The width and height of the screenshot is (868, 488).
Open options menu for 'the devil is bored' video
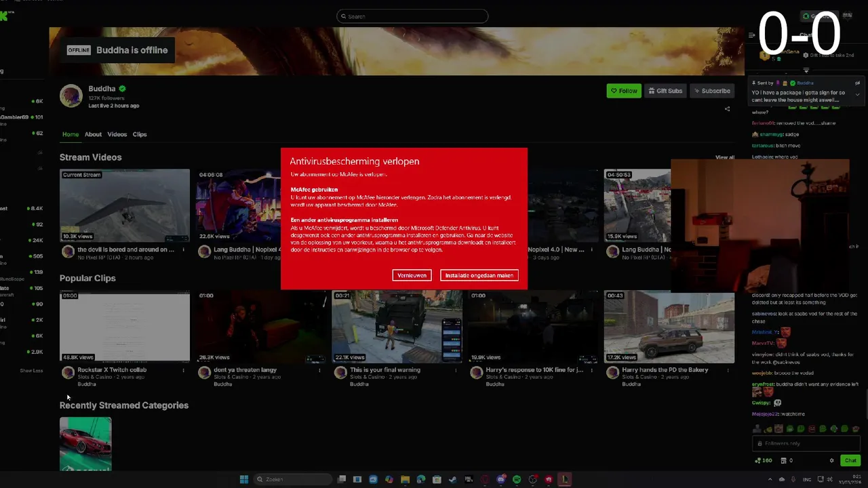[x=183, y=250]
